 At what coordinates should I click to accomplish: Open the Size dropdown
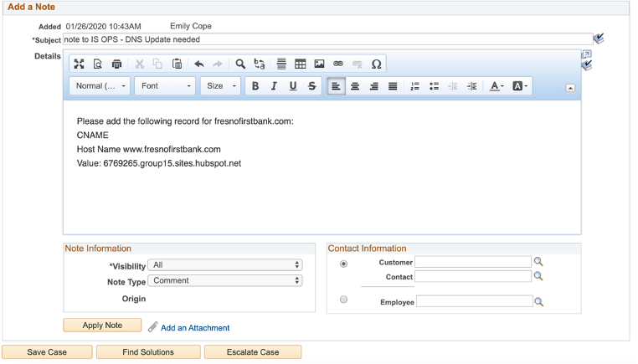220,86
